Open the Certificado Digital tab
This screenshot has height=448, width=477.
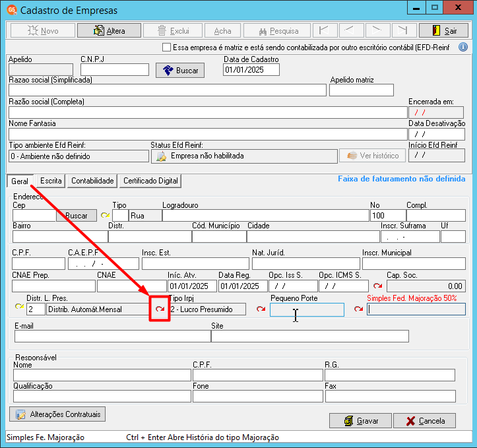click(x=150, y=181)
